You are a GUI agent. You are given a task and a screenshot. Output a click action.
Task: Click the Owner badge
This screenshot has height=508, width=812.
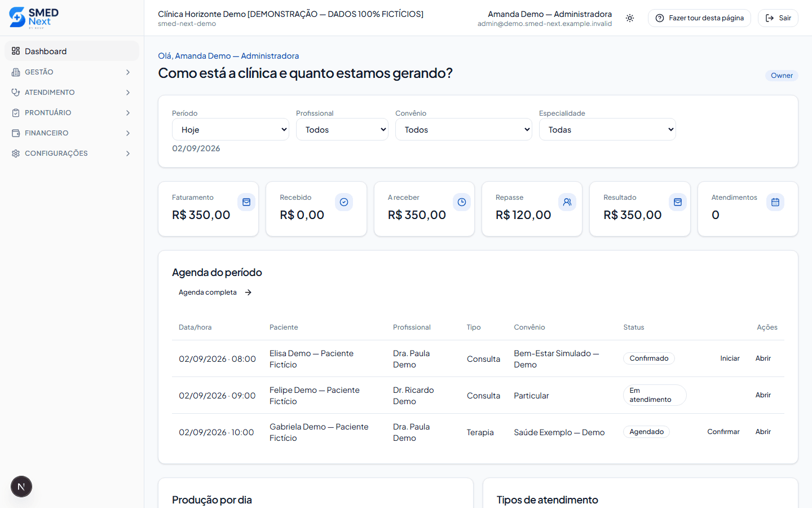click(782, 76)
